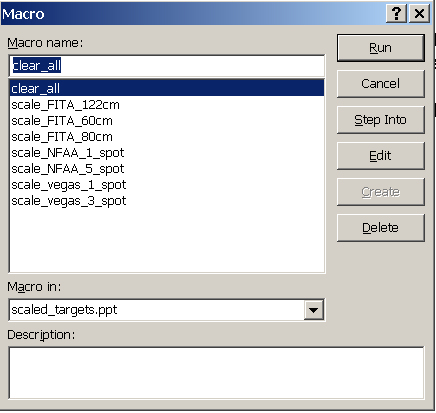Screen dimensions: 436x413
Task: Open the macro with Edit button
Action: point(381,156)
